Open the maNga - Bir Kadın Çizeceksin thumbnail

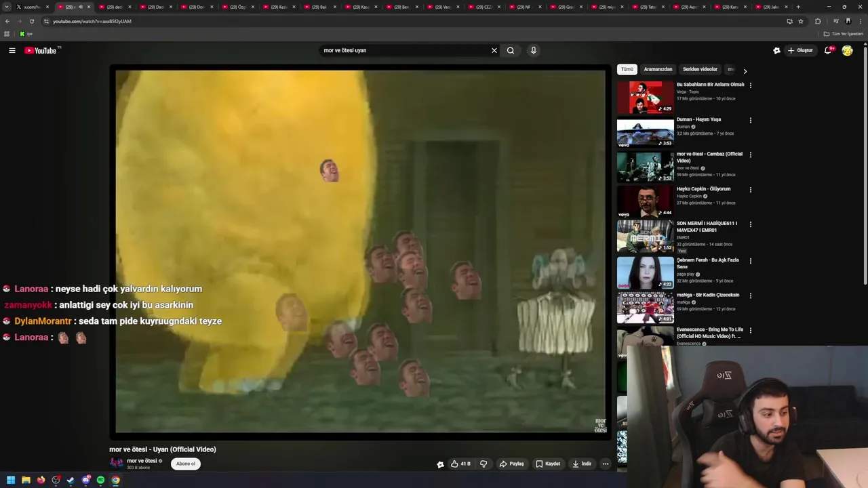tap(645, 307)
